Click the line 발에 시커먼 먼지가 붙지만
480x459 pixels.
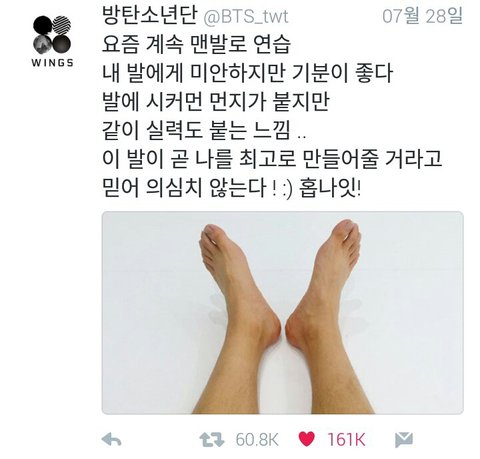[x=215, y=101]
